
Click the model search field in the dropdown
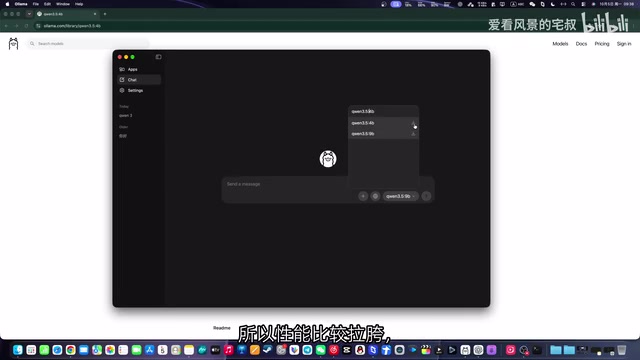(383, 111)
